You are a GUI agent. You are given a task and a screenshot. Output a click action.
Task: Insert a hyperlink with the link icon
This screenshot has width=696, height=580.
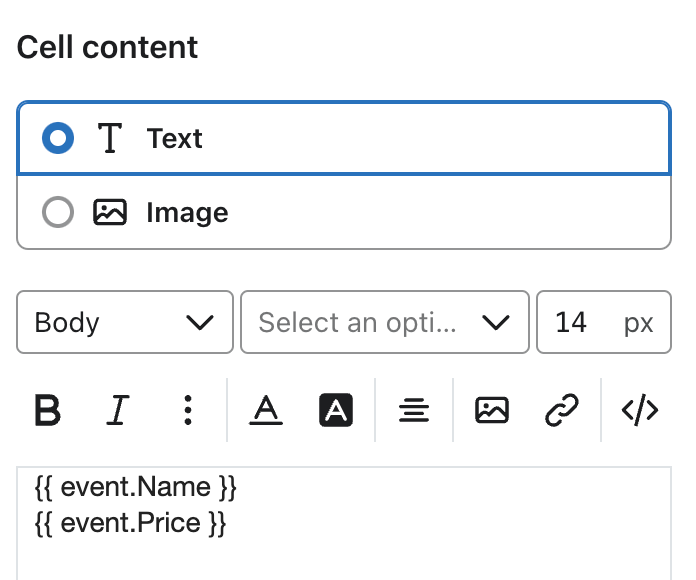click(x=562, y=410)
